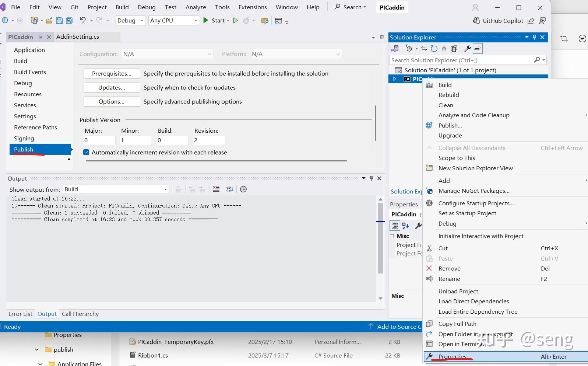This screenshot has height=366, width=588.
Task: Click the Undo arrow icon
Action: (82, 20)
